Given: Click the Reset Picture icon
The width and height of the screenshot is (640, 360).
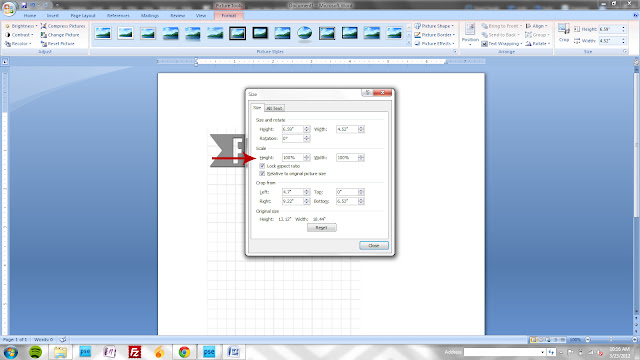Looking at the screenshot, I should (44, 44).
